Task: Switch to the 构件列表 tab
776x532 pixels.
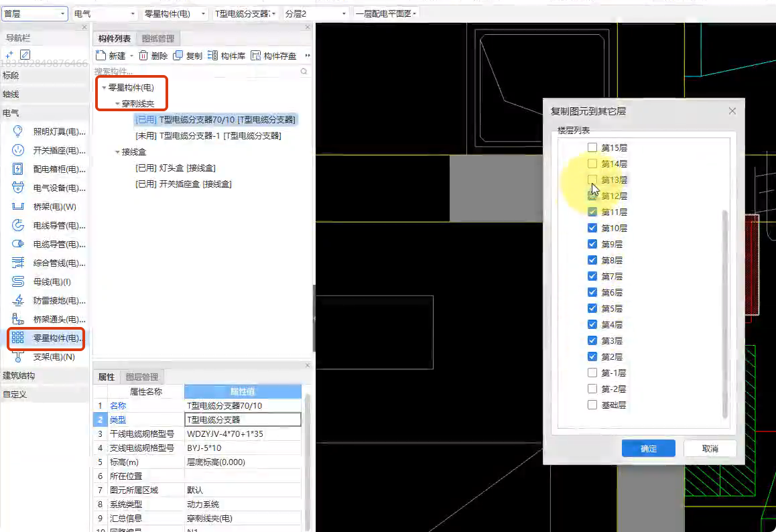Action: 115,38
